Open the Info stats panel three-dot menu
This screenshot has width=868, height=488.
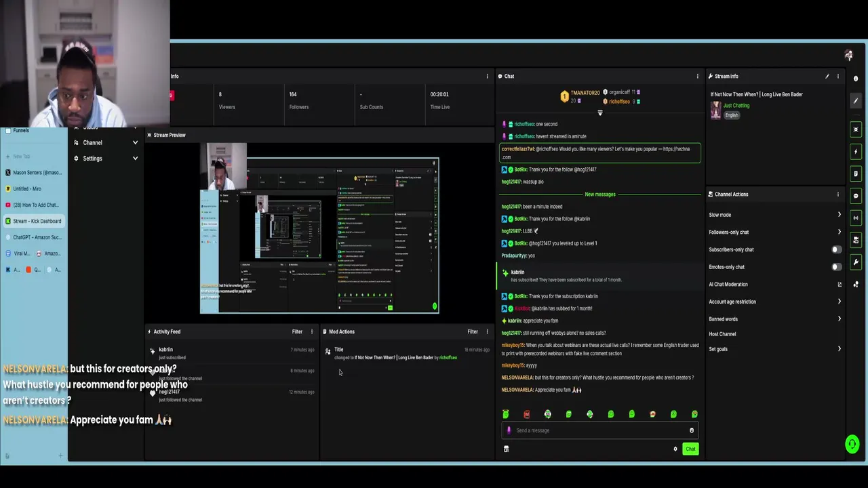click(487, 77)
